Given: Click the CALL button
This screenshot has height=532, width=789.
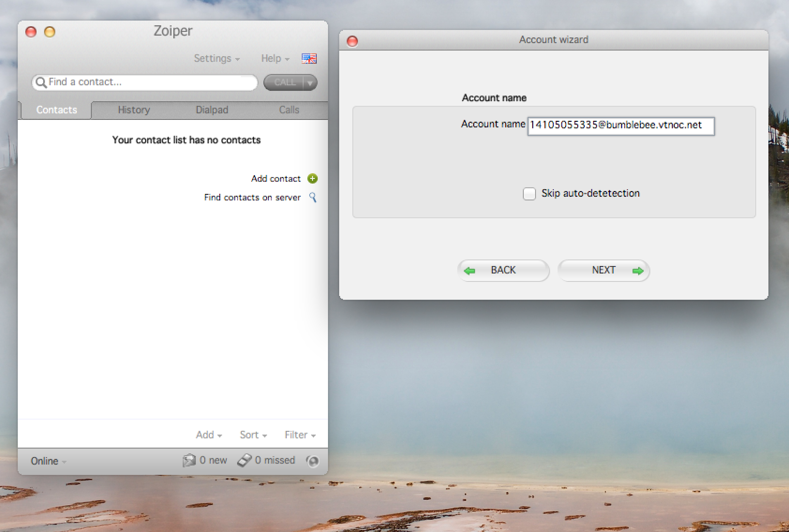Looking at the screenshot, I should point(284,83).
